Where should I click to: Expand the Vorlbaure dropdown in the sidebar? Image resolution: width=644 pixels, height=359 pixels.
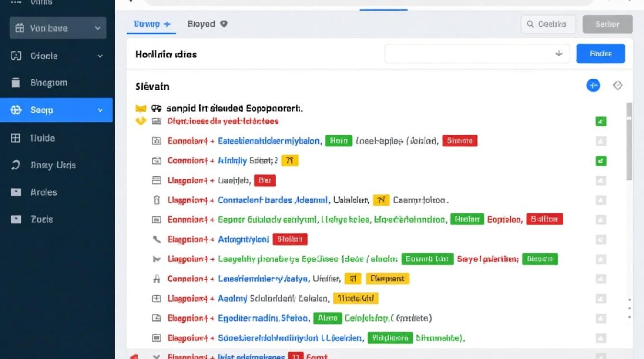(98, 28)
